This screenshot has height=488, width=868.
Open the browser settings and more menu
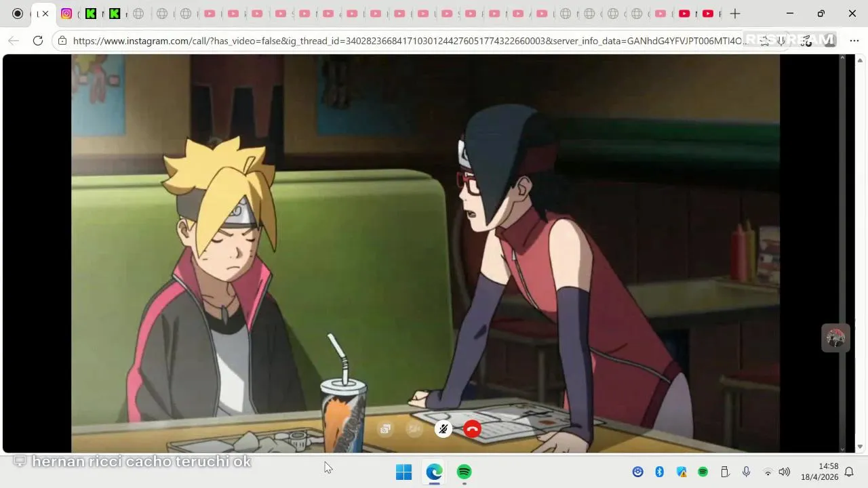click(x=854, y=41)
